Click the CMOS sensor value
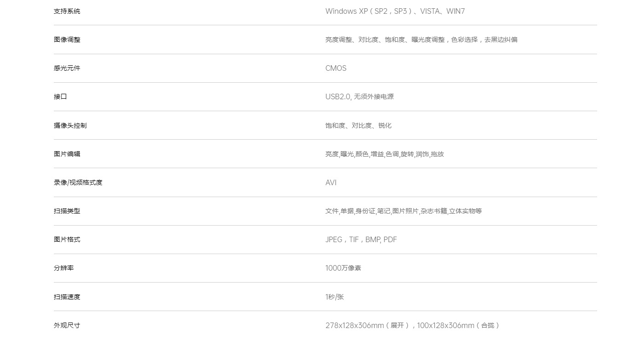 click(336, 68)
